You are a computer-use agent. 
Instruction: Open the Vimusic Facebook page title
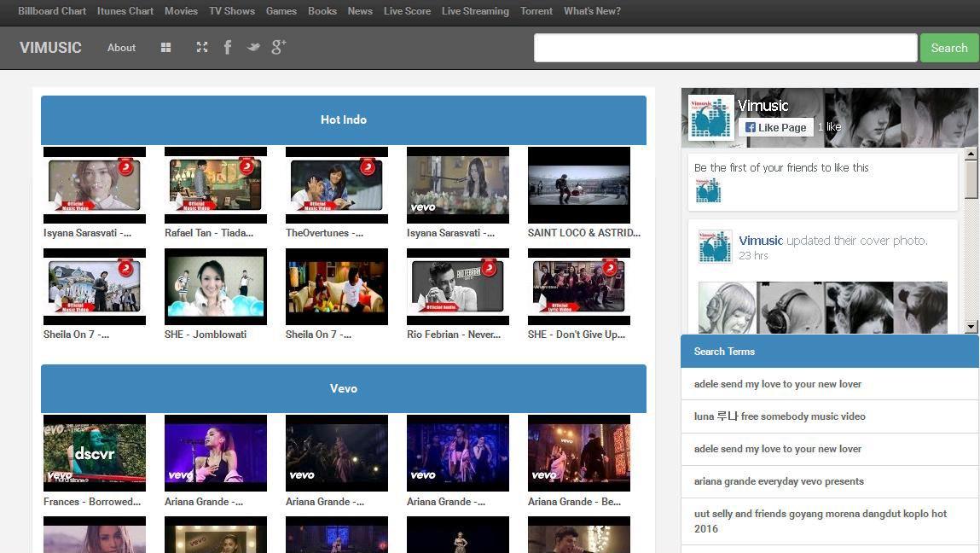tap(763, 105)
